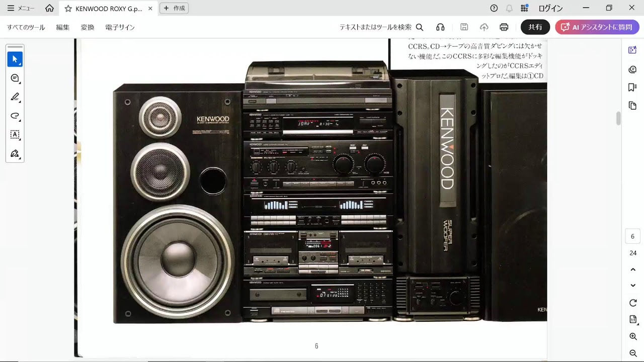This screenshot has width=644, height=362.
Task: Open the 変換 menu
Action: click(88, 27)
